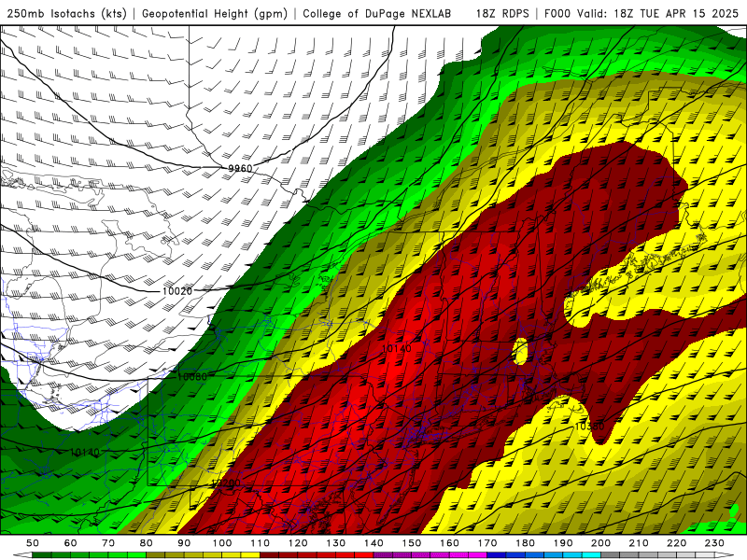Click the 10200 height contour label
Image resolution: width=747 pixels, height=560 pixels.
[x=226, y=483]
